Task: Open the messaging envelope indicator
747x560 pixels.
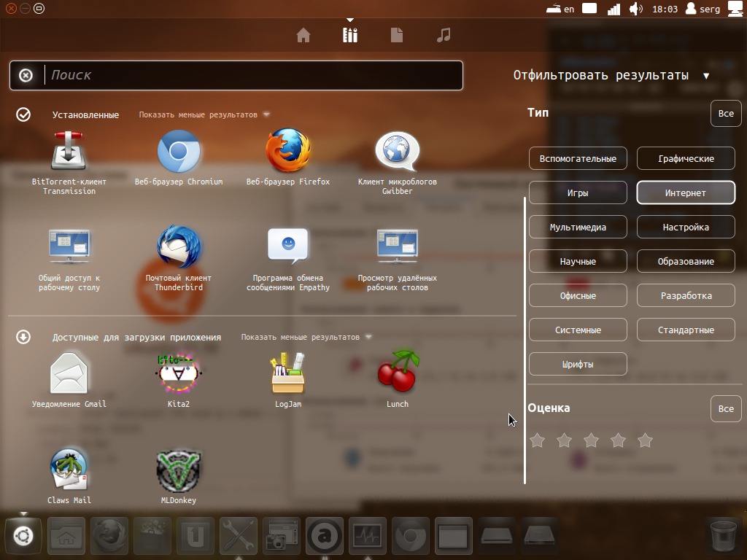Action: click(x=589, y=9)
